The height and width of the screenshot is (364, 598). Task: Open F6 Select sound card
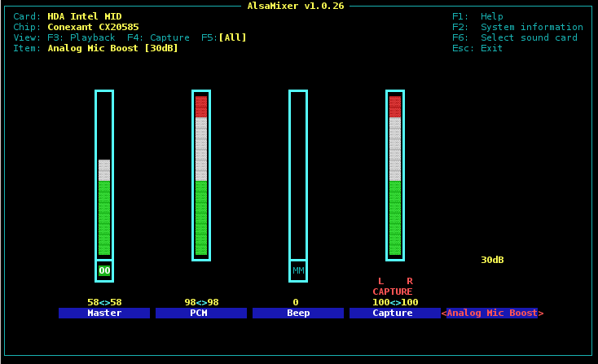tap(515, 37)
